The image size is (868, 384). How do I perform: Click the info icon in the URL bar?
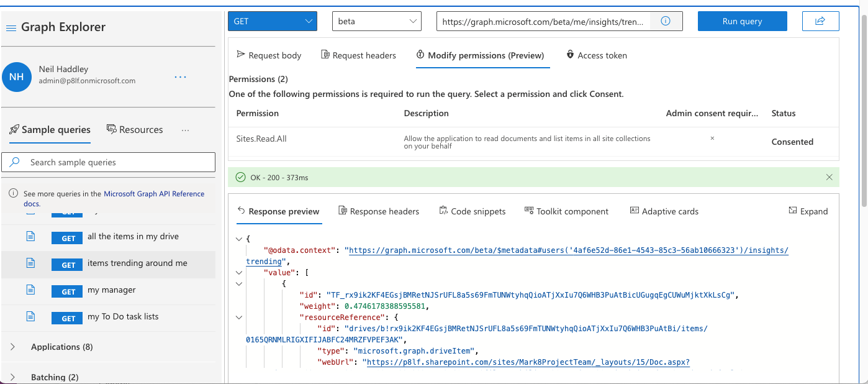tap(666, 21)
